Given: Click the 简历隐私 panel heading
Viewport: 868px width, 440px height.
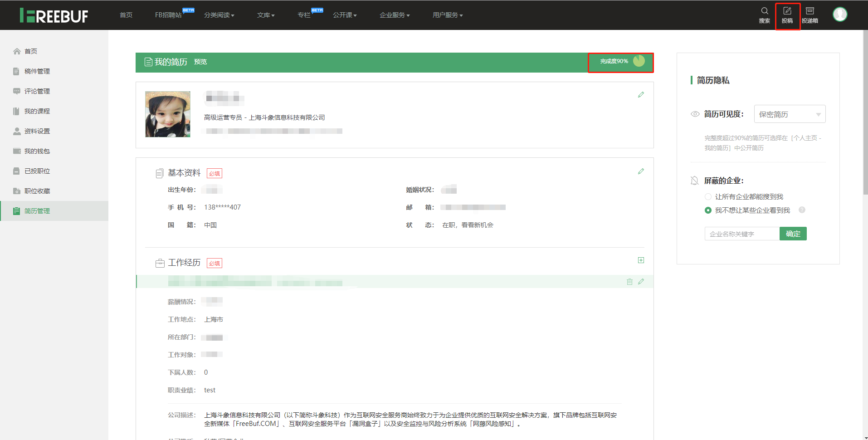Looking at the screenshot, I should (x=713, y=80).
